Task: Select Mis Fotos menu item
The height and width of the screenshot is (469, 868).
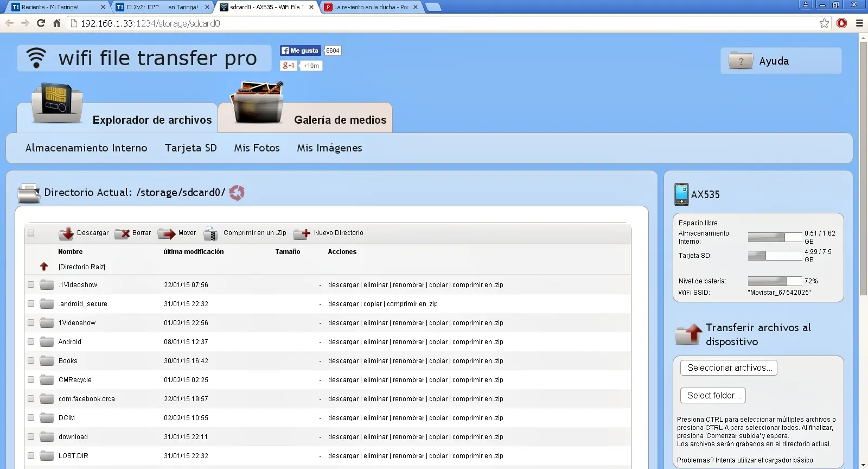Action: pos(257,148)
